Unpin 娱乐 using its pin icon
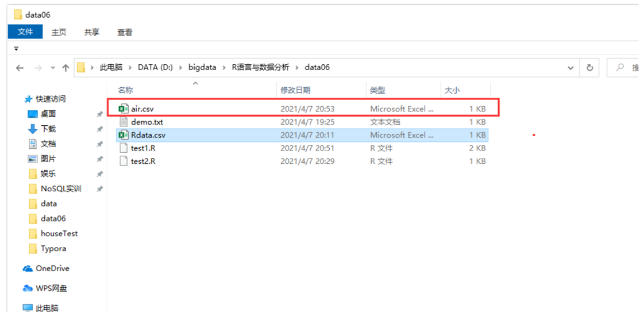 tap(99, 174)
